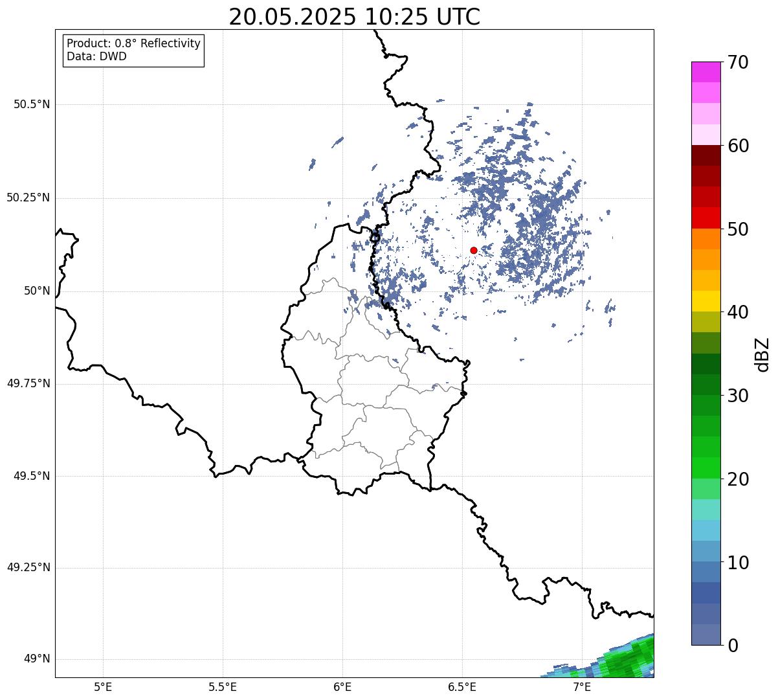The image size is (778, 700).
Task: Click the 50.5°N latitude label
Action: (32, 104)
